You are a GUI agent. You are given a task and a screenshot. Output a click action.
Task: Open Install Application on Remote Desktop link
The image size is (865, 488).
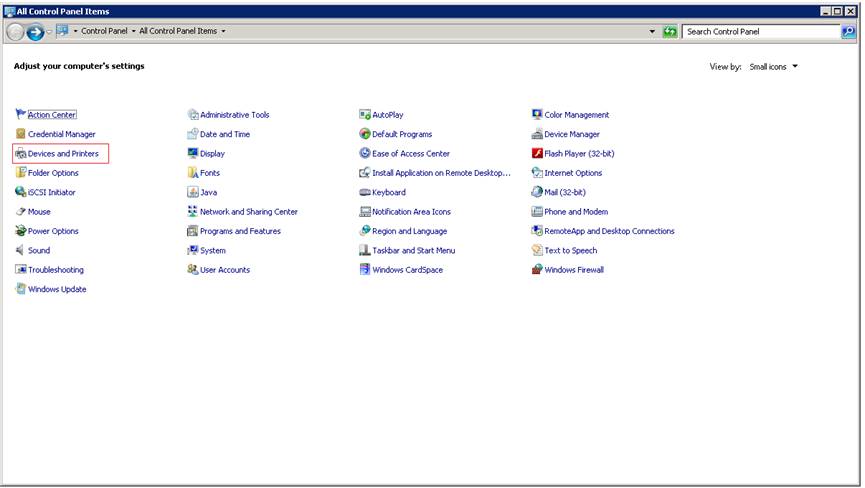pos(441,173)
